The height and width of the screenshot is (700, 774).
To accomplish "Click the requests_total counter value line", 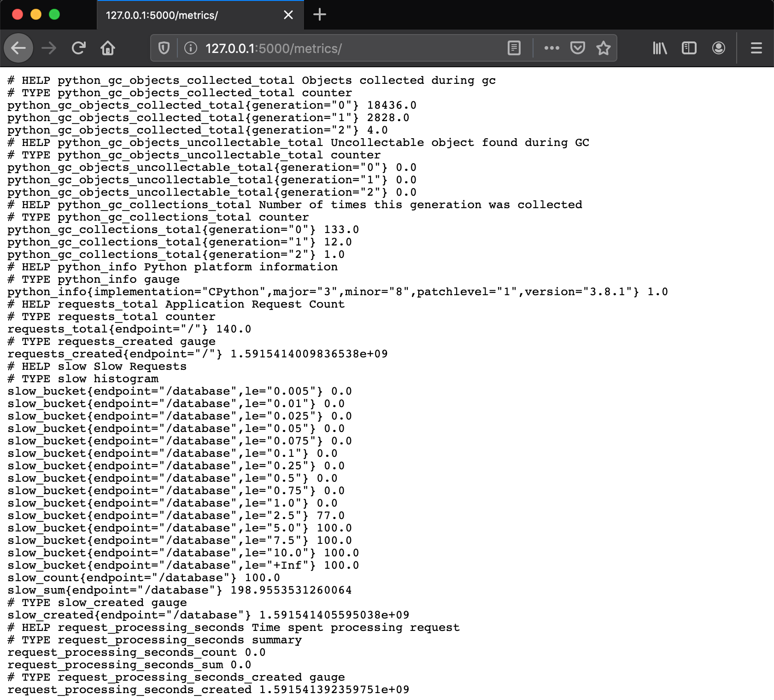I will pos(129,329).
